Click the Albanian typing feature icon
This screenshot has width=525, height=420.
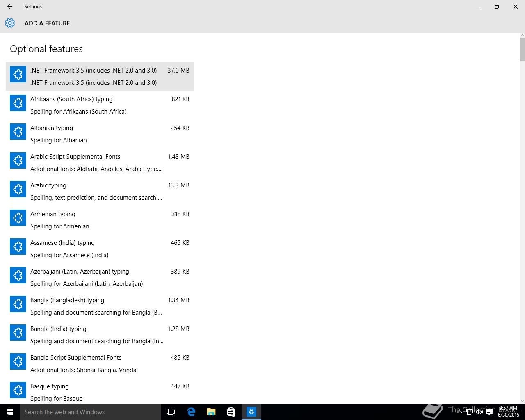[x=18, y=132]
